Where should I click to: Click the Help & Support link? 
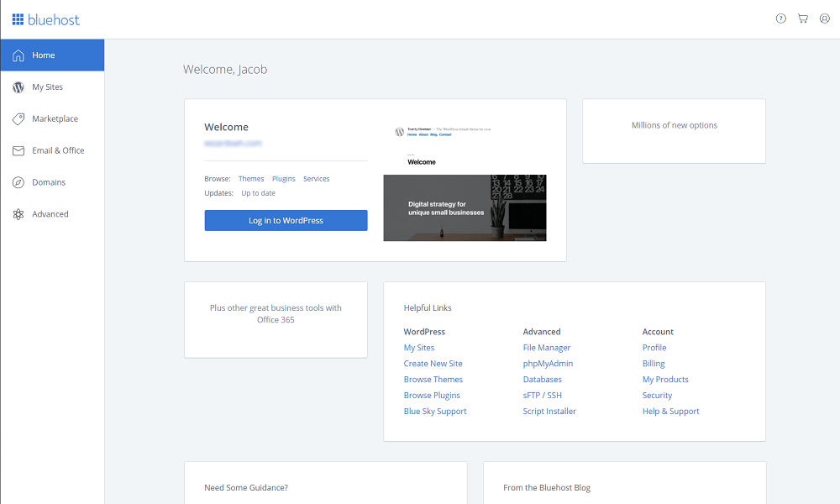(670, 412)
